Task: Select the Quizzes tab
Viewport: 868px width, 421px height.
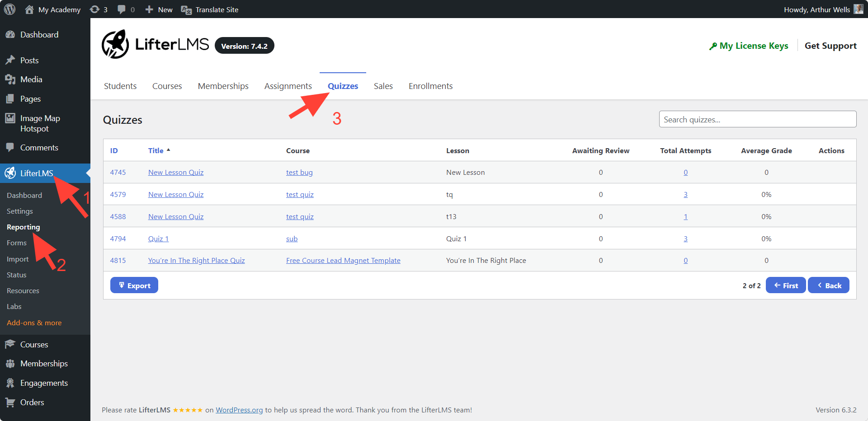Action: pos(343,86)
